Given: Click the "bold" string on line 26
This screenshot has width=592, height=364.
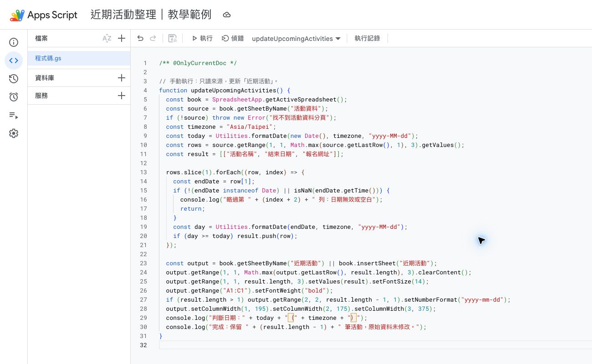Looking at the screenshot, I should point(315,290).
